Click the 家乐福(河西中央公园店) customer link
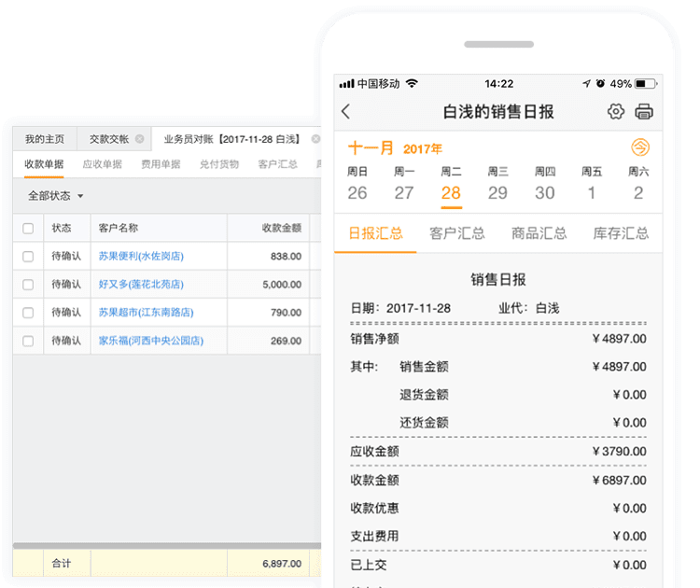The height and width of the screenshot is (588, 700). click(150, 341)
